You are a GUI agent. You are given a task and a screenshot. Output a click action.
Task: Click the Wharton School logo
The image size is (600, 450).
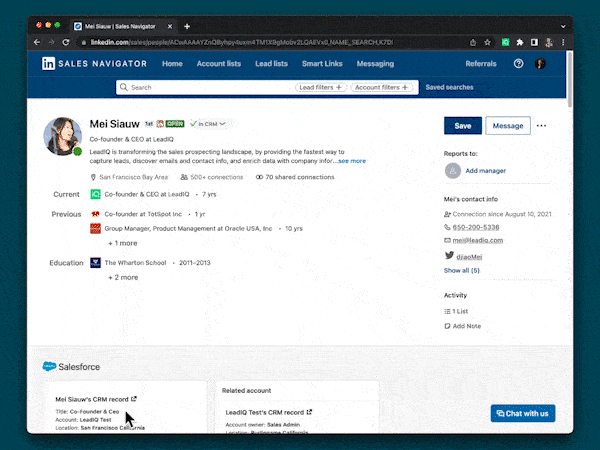pos(95,262)
